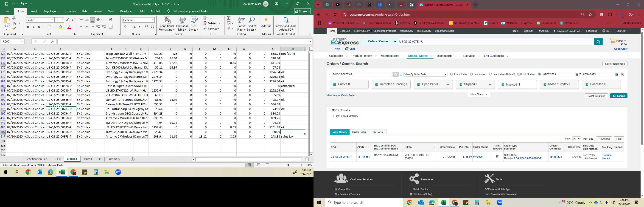Click the Download button
The image size is (644, 207).
coord(604,139)
